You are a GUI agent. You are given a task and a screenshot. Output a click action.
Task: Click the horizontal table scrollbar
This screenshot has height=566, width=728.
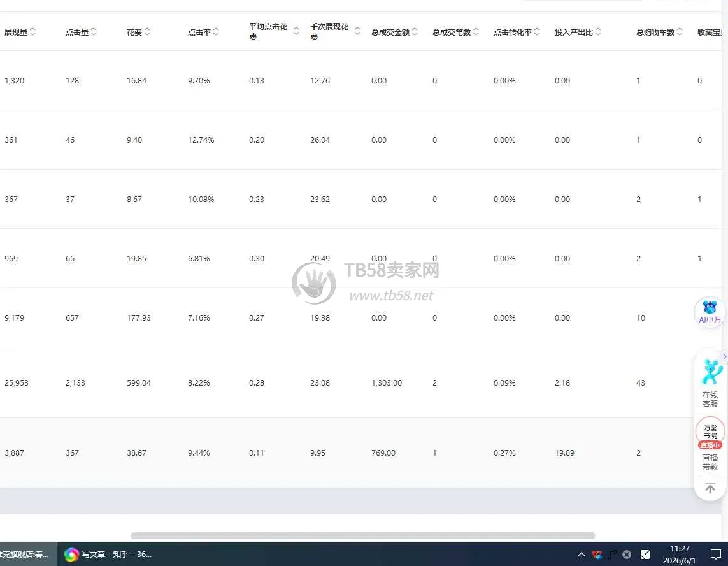[x=362, y=536]
